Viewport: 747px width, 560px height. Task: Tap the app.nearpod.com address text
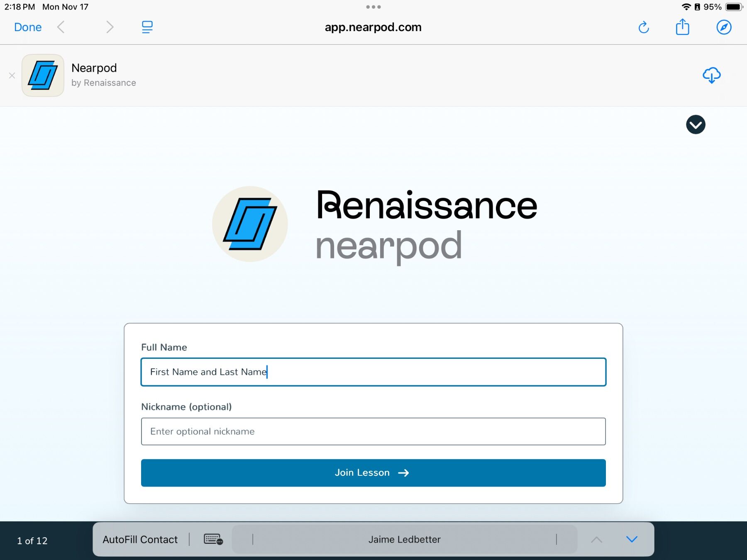tap(373, 27)
